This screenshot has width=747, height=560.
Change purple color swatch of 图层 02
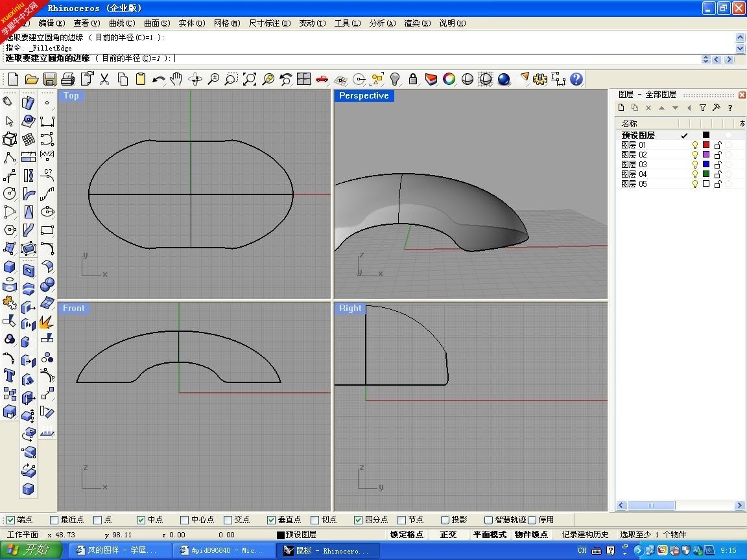click(706, 154)
